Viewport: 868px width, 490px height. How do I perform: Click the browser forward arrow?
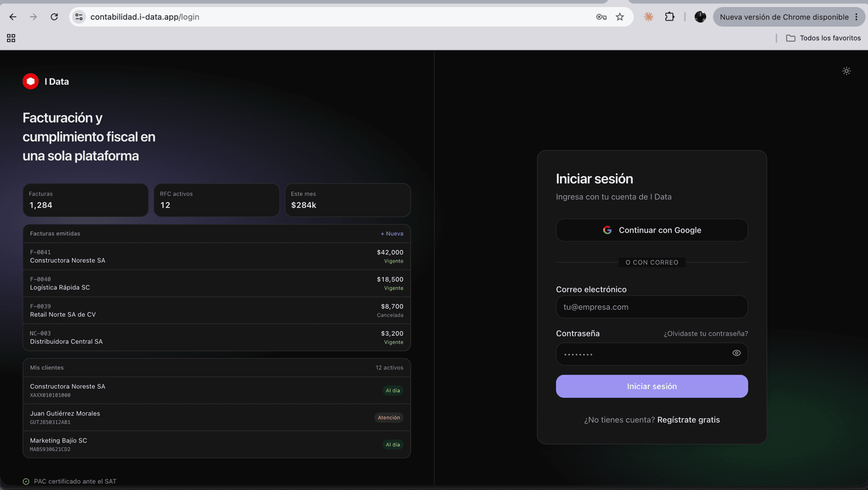[x=34, y=17]
